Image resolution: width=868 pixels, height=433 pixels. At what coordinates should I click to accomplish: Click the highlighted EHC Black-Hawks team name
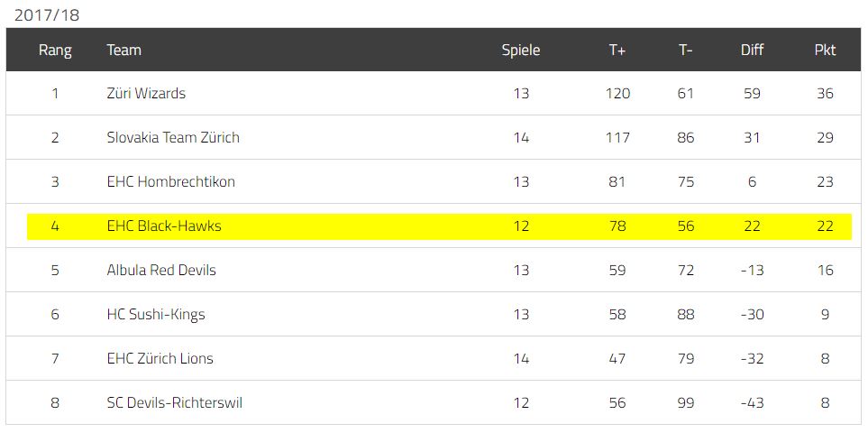point(164,226)
